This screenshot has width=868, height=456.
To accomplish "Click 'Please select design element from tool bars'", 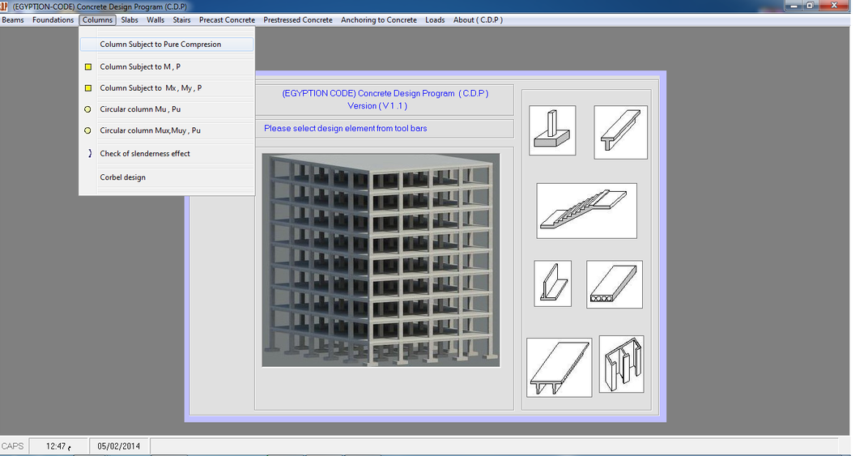I will (346, 129).
